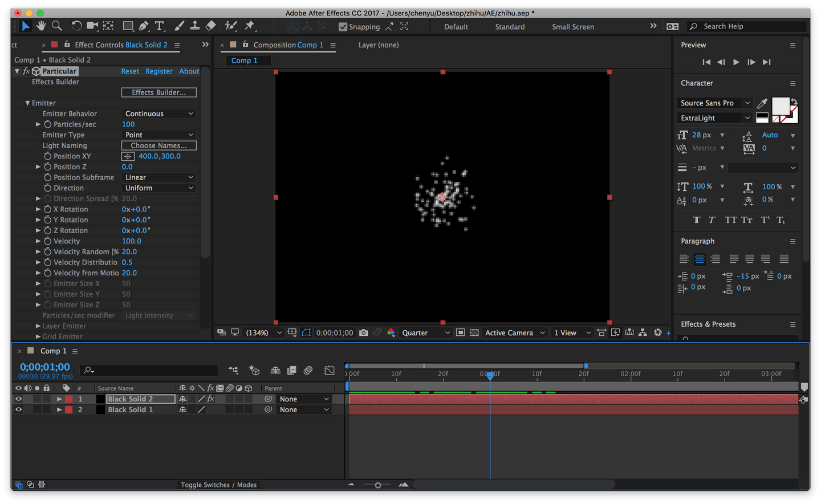Select the Pen tool
Viewport: 821px width, 504px height.
[144, 26]
